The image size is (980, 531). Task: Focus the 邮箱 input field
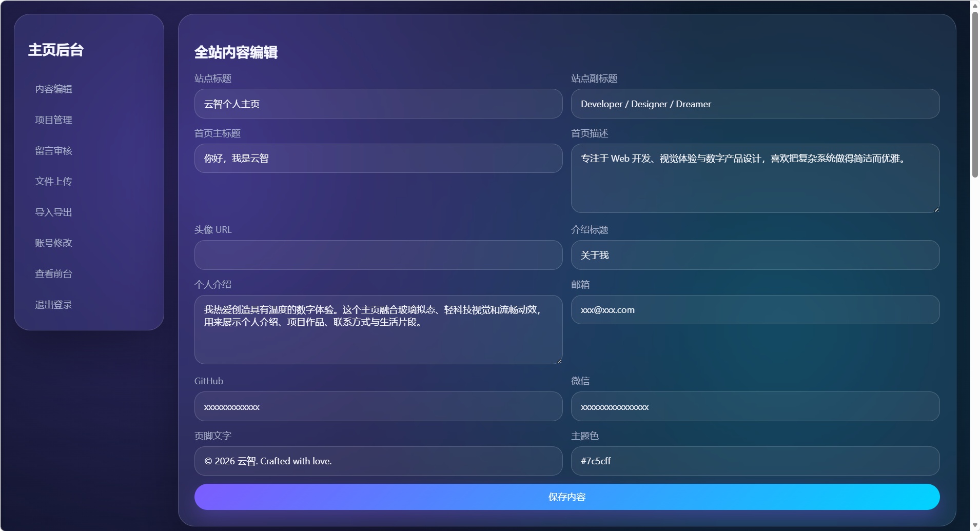click(x=755, y=309)
